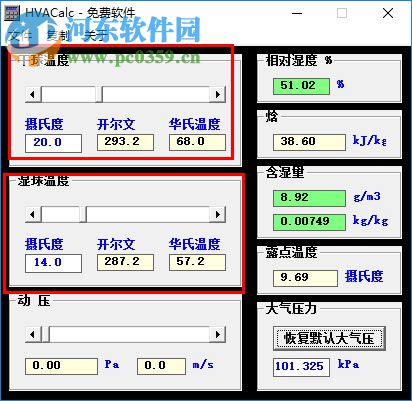Viewport: 412px width, 401px height.
Task: Click dynamic pressure Pa field showing 0.00
Action: pyautogui.click(x=61, y=366)
